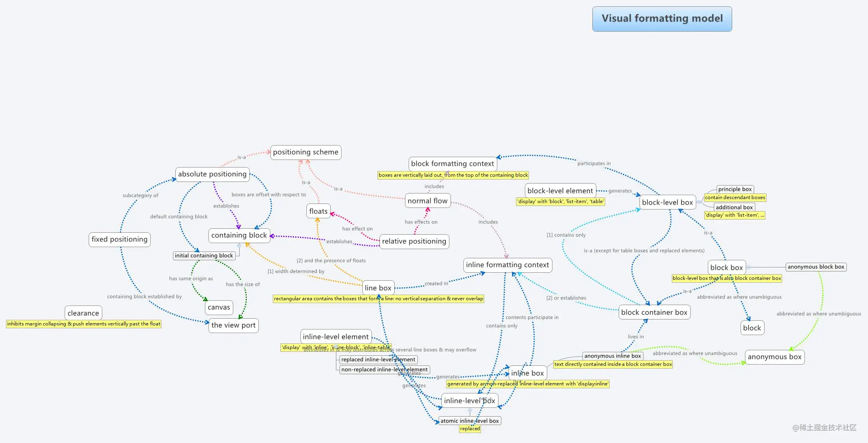This screenshot has width=868, height=443.
Task: Click the yellow 'line box' description label
Action: tap(377, 298)
